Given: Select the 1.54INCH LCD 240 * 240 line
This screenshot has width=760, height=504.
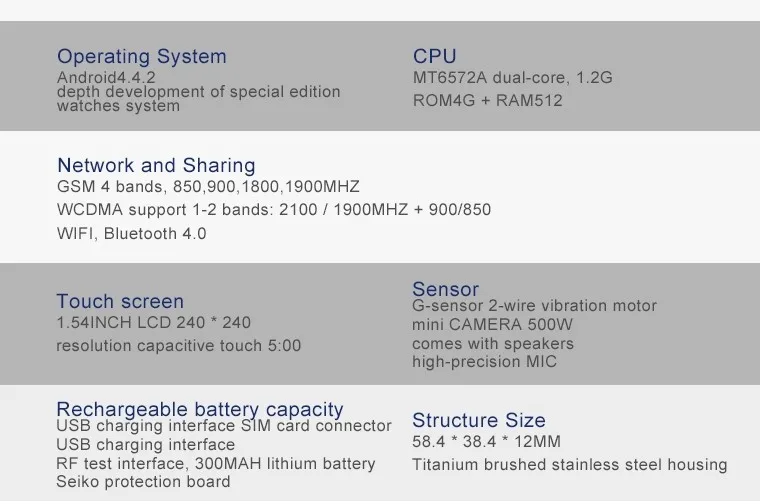Looking at the screenshot, I should tap(153, 323).
